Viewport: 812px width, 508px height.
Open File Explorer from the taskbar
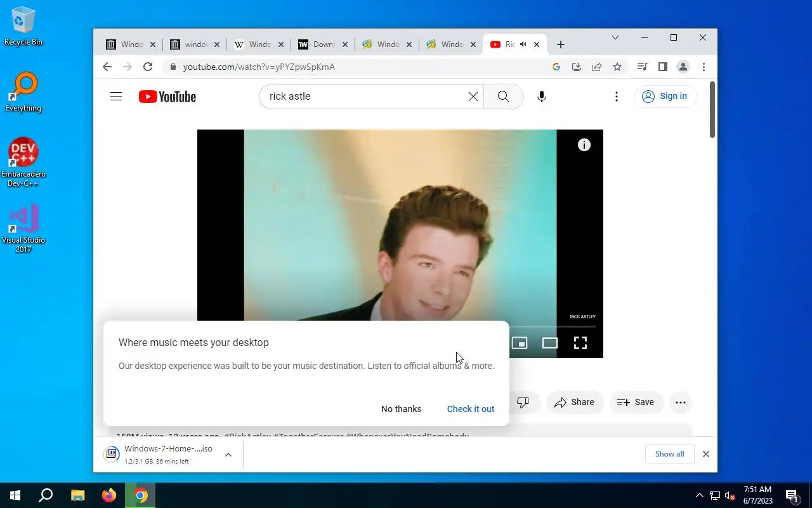(77, 495)
